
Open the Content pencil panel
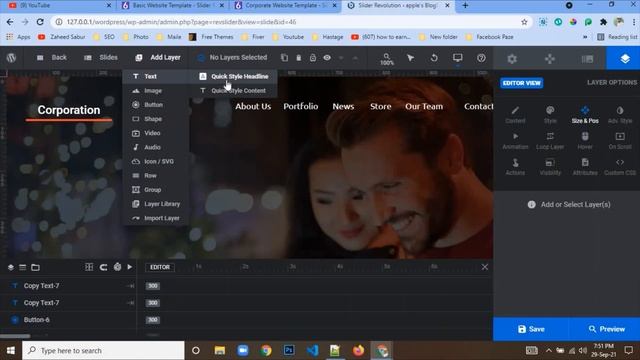click(x=515, y=115)
